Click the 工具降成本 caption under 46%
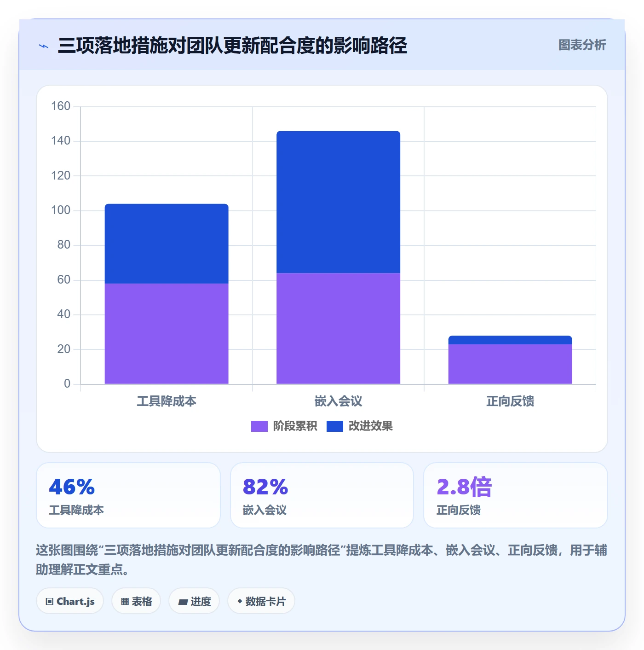 tap(76, 510)
